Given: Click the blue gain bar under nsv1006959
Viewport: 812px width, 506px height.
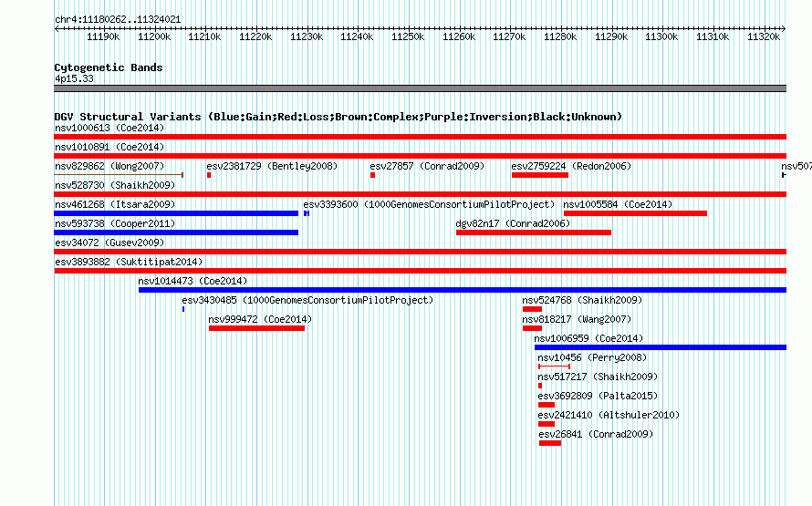Looking at the screenshot, I should point(661,347).
